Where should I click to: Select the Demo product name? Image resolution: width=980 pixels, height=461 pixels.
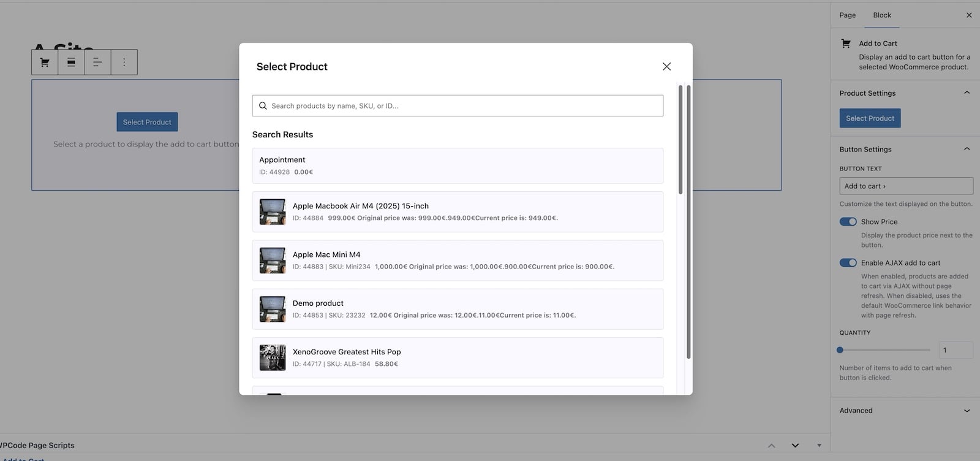point(318,303)
